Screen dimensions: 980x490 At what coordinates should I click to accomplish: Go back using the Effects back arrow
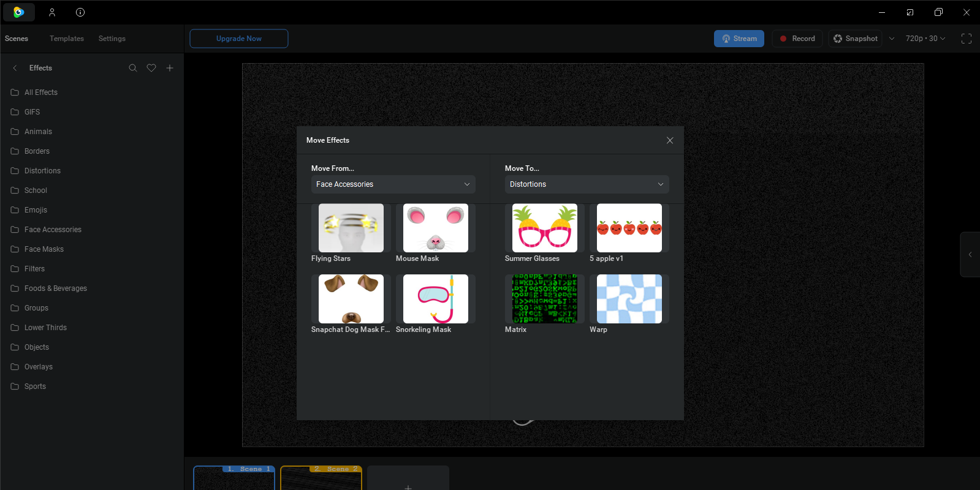pyautogui.click(x=15, y=68)
